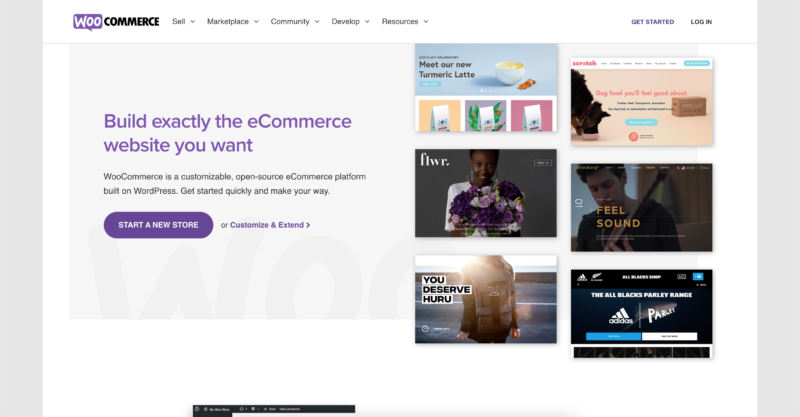
Task: Click the cart icon in All Blacks thumbnail
Action: (697, 277)
